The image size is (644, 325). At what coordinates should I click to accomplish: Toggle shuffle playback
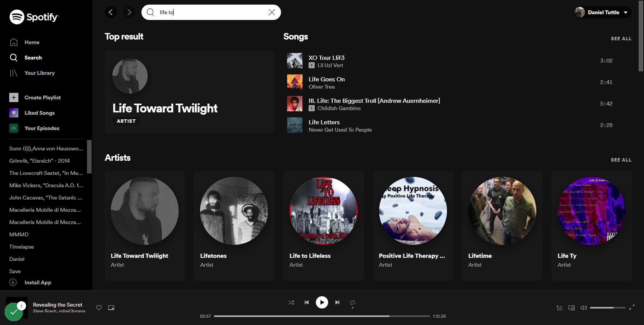[x=291, y=302]
